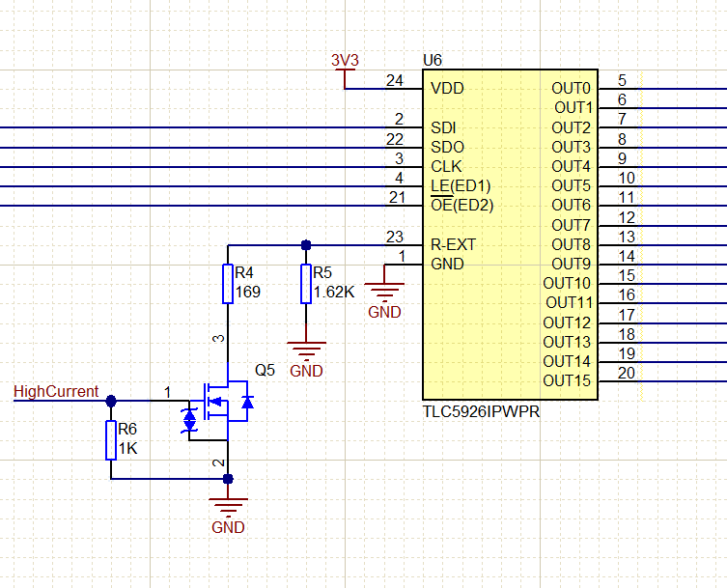Screen dimensions: 727x588
Task: Select pin number 12 at OUT7
Action: [x=627, y=217]
